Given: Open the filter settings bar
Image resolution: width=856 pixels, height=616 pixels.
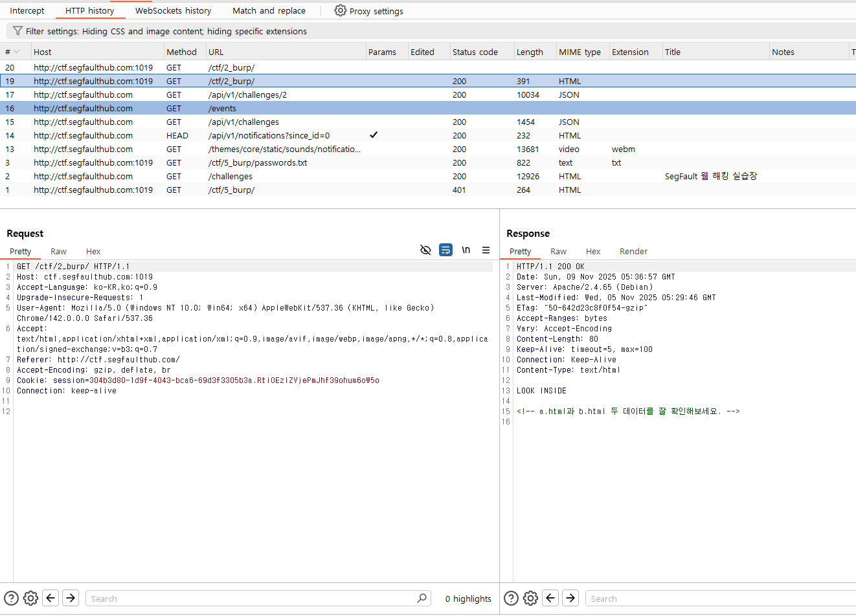Looking at the screenshot, I should coord(166,31).
